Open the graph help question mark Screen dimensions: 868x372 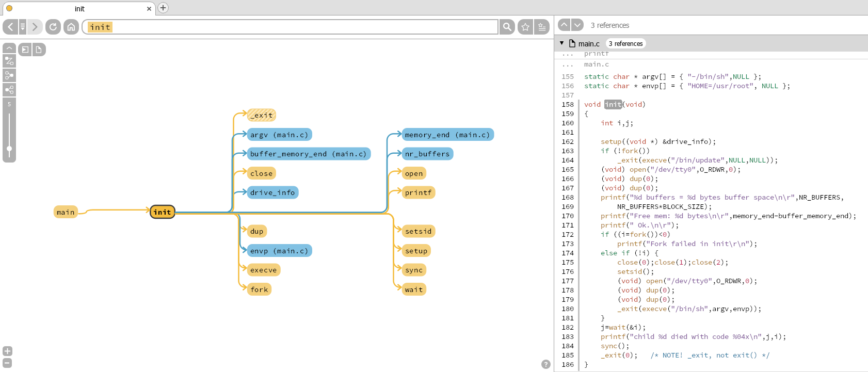(x=545, y=364)
